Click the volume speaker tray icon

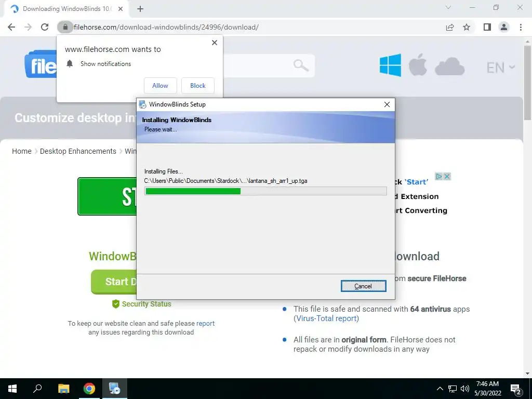(x=465, y=389)
